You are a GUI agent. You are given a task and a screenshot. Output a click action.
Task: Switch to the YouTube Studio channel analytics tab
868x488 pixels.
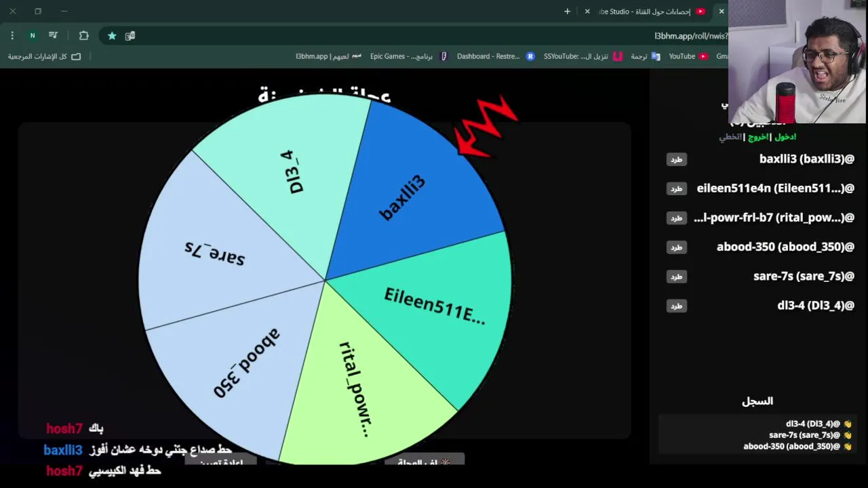(651, 12)
